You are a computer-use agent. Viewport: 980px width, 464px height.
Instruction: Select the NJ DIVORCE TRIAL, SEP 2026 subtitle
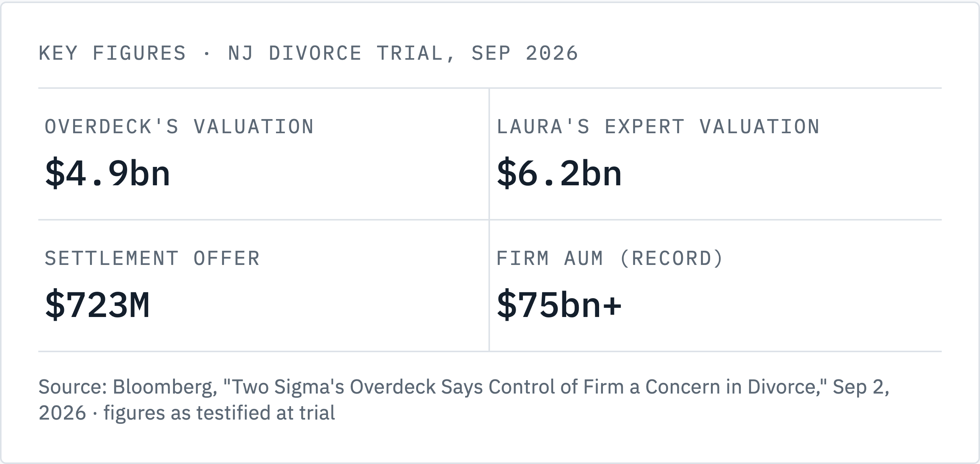(x=403, y=53)
